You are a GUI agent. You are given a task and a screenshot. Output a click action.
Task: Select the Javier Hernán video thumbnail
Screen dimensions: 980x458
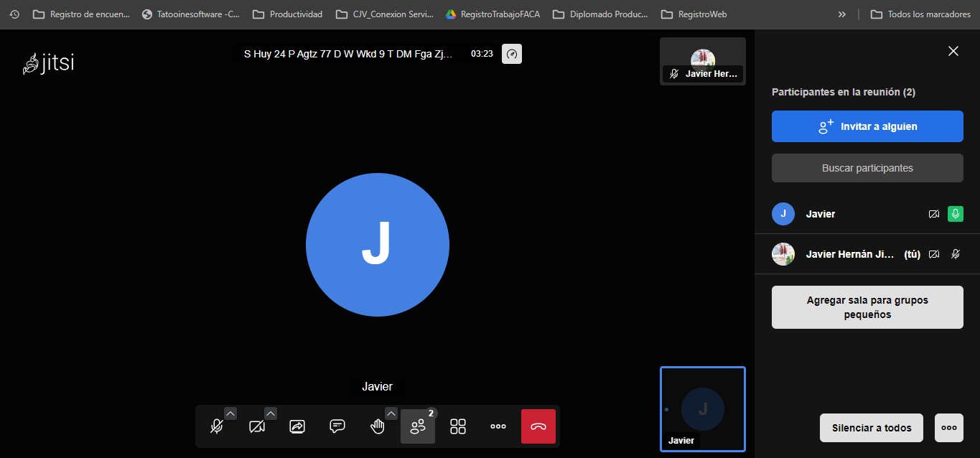pyautogui.click(x=703, y=62)
